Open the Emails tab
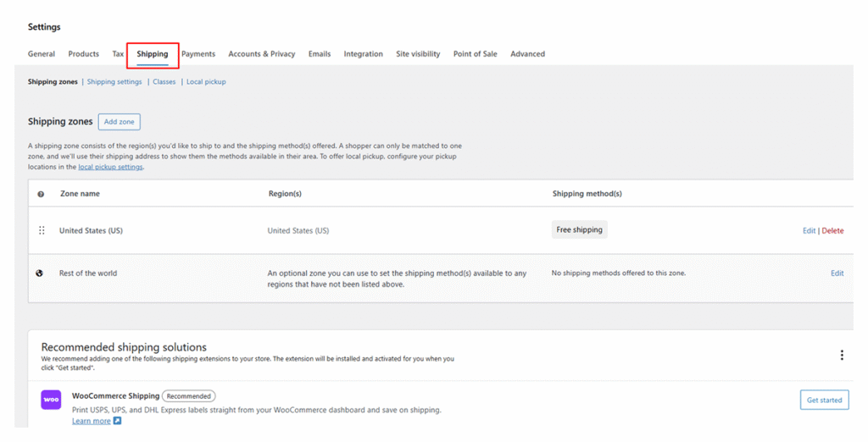Viewport: 868px width, 442px height. point(320,54)
